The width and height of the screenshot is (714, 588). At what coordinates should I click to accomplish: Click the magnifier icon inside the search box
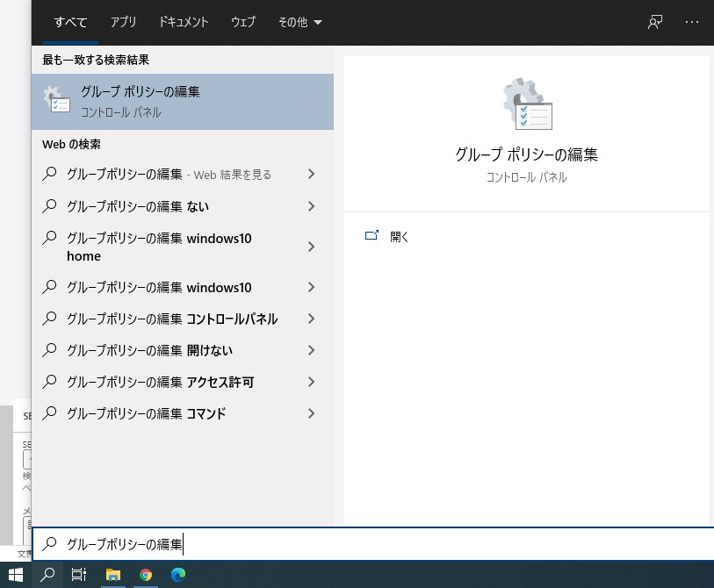49,543
